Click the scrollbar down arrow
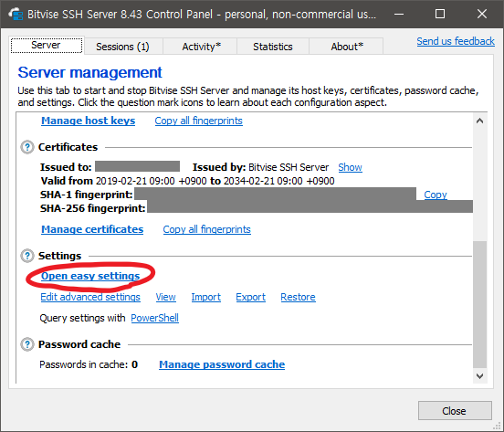Viewport: 504px width, 432px height. pyautogui.click(x=480, y=375)
